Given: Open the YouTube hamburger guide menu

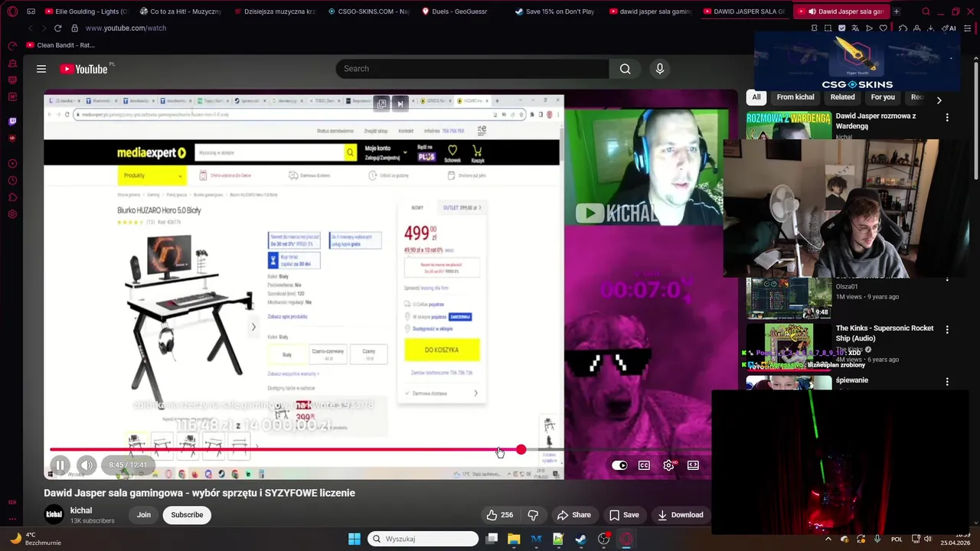Looking at the screenshot, I should pos(41,69).
